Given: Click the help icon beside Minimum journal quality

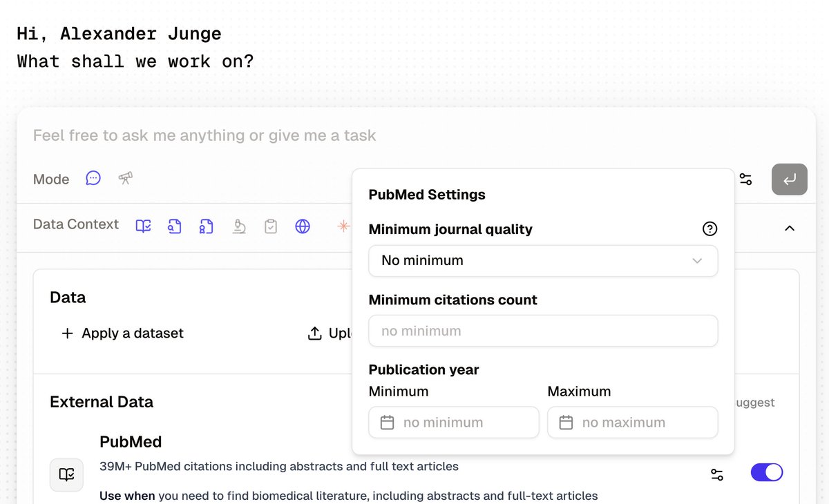Looking at the screenshot, I should (x=709, y=229).
